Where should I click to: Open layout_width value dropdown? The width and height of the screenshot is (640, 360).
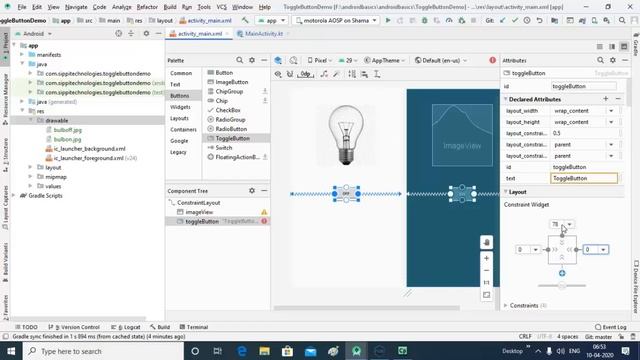pos(611,111)
